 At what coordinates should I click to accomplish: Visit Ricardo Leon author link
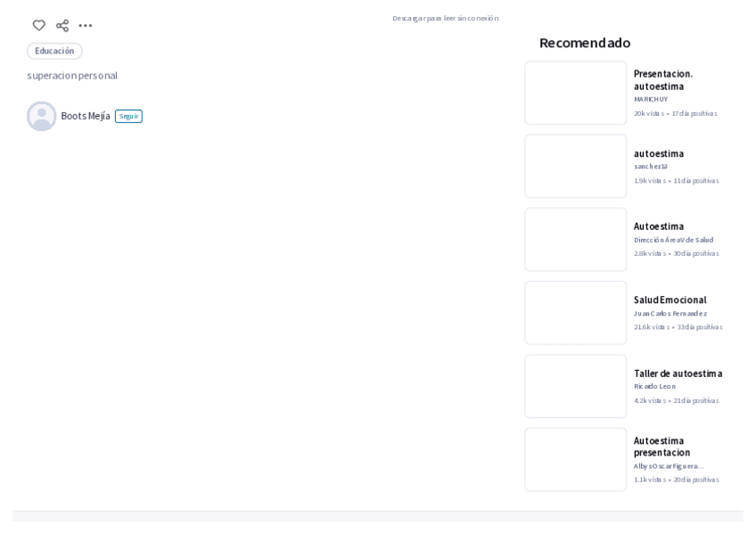click(x=654, y=387)
